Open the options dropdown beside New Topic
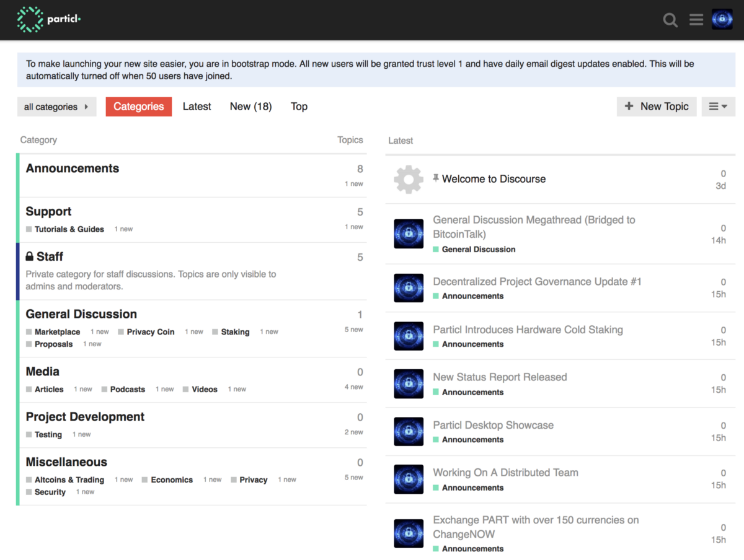The width and height of the screenshot is (744, 560). 719,107
